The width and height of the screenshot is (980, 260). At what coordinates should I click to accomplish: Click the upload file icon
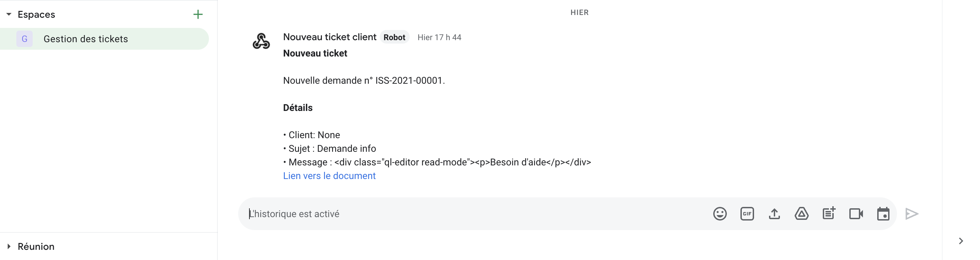pyautogui.click(x=774, y=214)
